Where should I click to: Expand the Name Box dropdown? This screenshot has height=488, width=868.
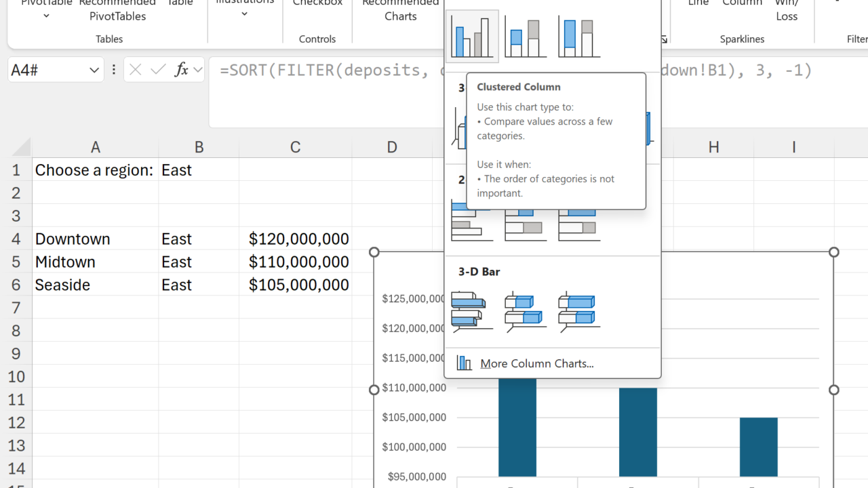[x=94, y=70]
